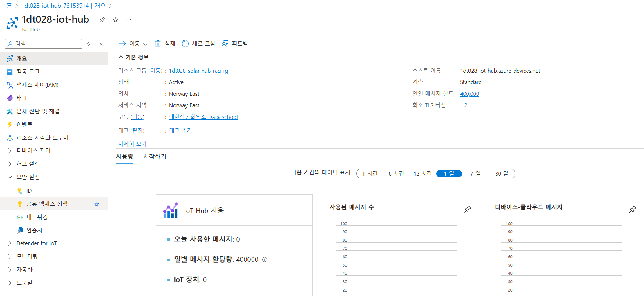Switch to the 시작하기 tab
This screenshot has width=644, height=296.
point(155,156)
